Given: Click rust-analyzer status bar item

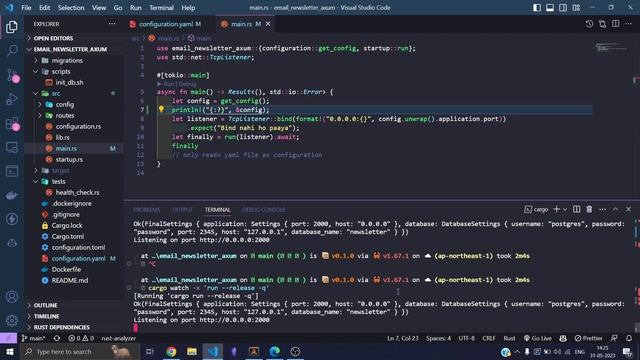Looking at the screenshot, I should [x=118, y=338].
